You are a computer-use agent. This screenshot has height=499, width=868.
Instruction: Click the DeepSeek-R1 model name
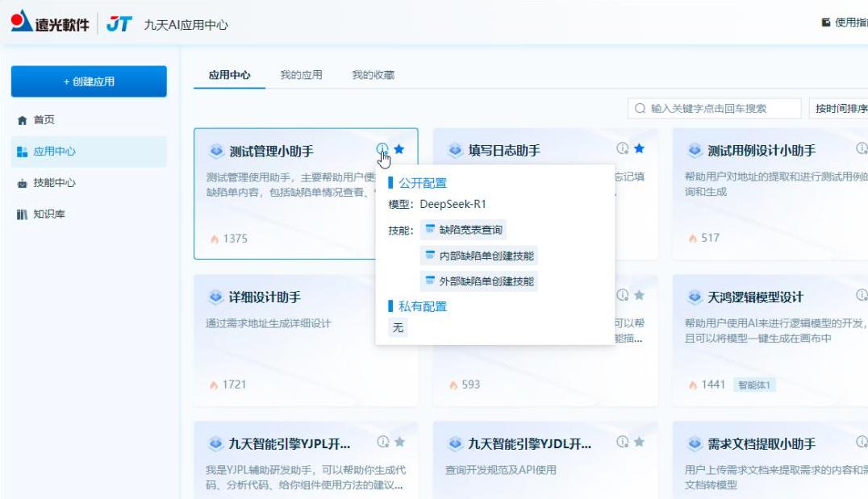coord(453,204)
